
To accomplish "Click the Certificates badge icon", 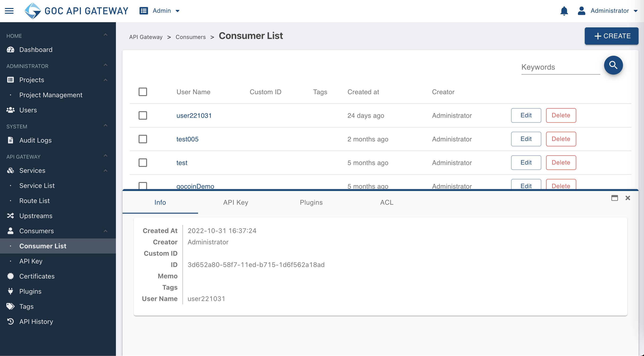I will pos(10,276).
